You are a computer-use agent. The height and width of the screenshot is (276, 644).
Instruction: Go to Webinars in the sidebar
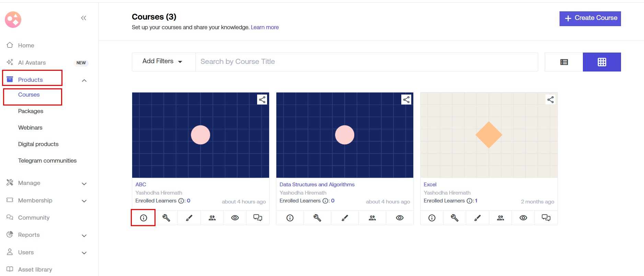[x=30, y=128]
